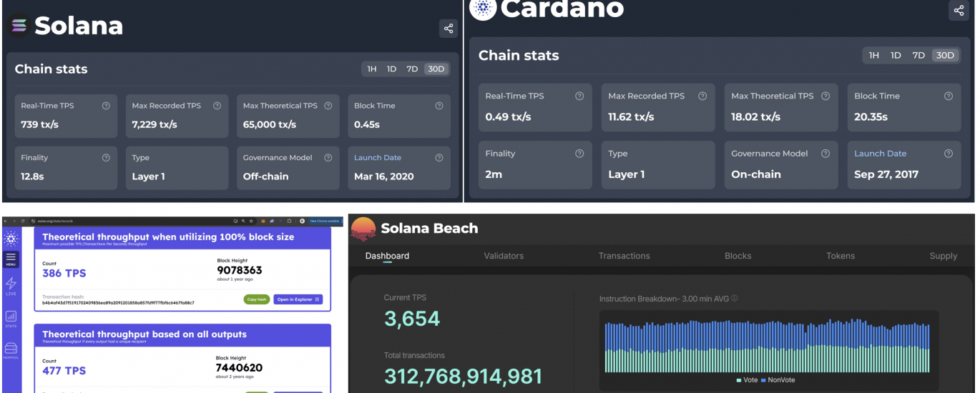This screenshot has height=393, width=980.
Task: Click the share icon on the Cardano panel
Action: 959,10
